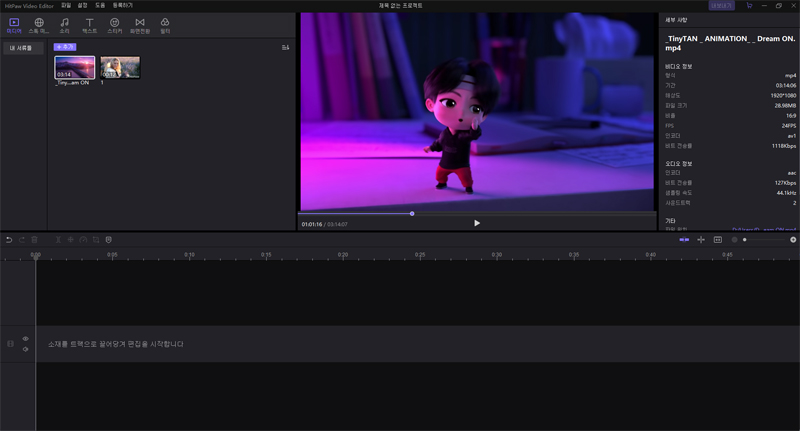
Task: Click the 127Kbps audio bitrate value
Action: [785, 183]
